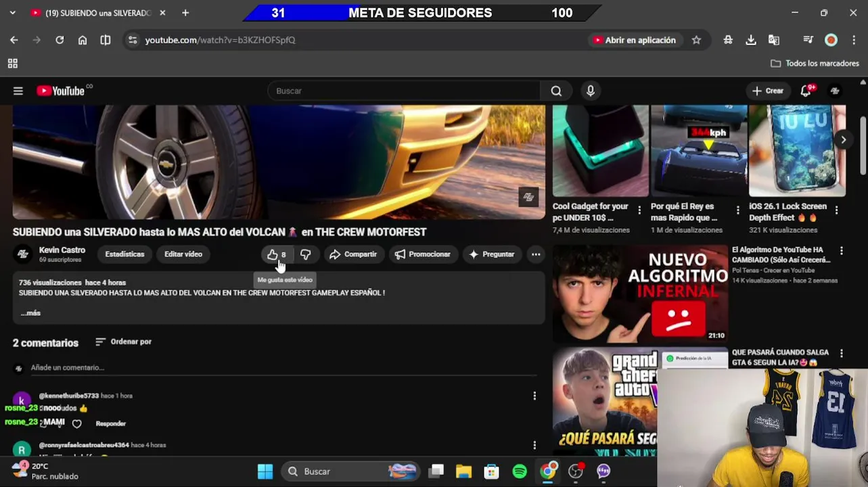Like the video with thumbs up
Screen dimensions: 868x487
pos(276,254)
